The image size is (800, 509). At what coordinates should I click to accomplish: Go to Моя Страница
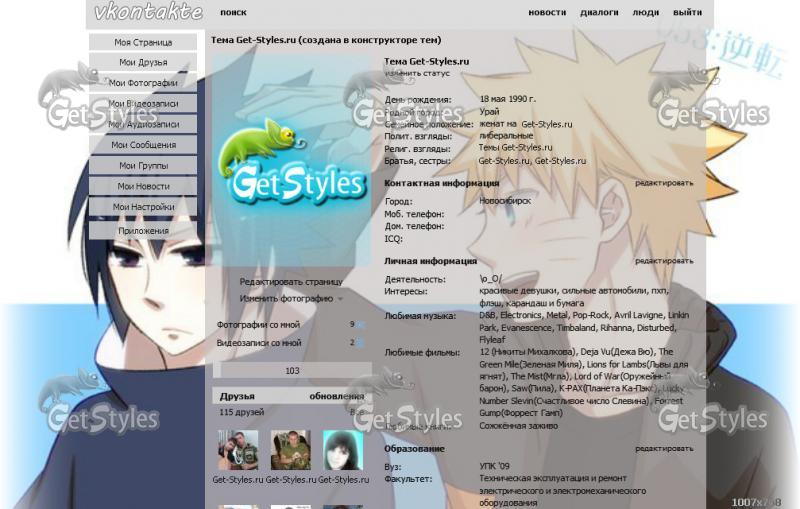(143, 42)
